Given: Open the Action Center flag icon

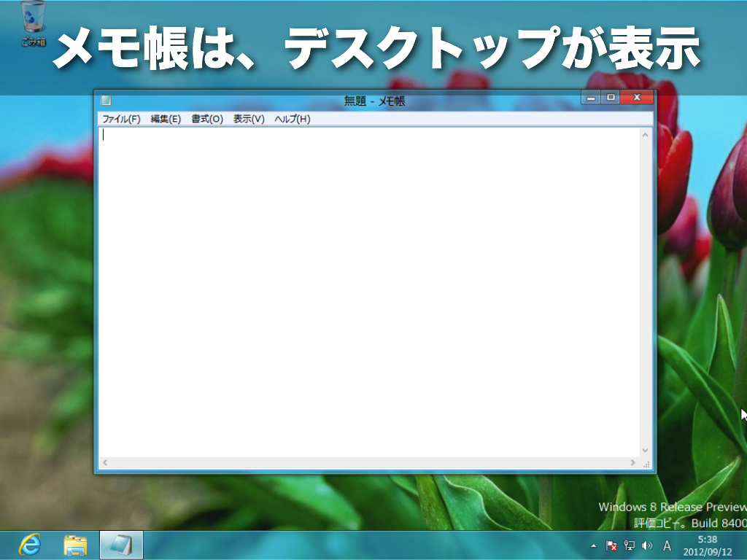Looking at the screenshot, I should tap(611, 545).
